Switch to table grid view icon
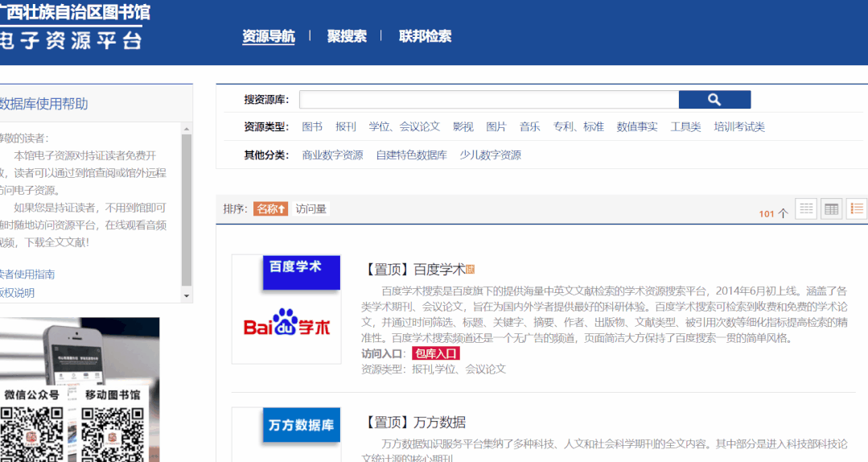Viewport: 868px width, 462px height. tap(831, 208)
